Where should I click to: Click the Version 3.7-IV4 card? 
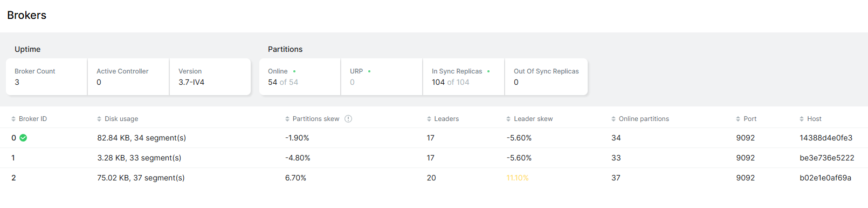pos(210,77)
